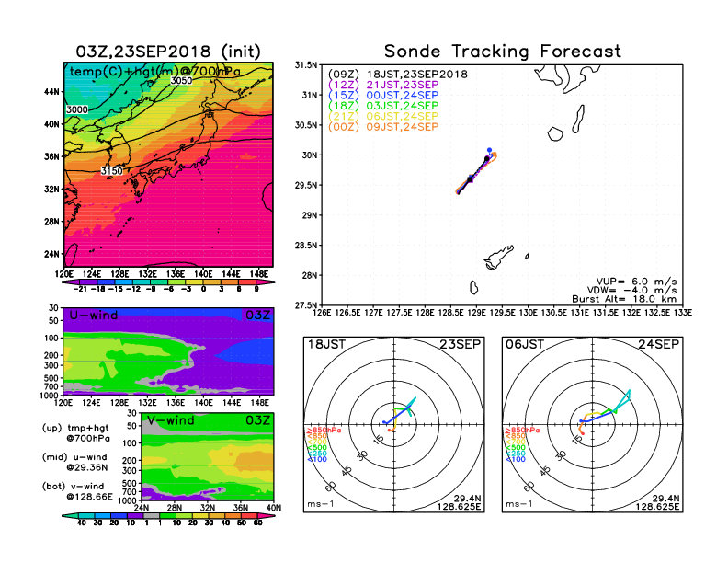Click '03Z' inside the U-wind panel
The image size is (728, 563).
(257, 316)
